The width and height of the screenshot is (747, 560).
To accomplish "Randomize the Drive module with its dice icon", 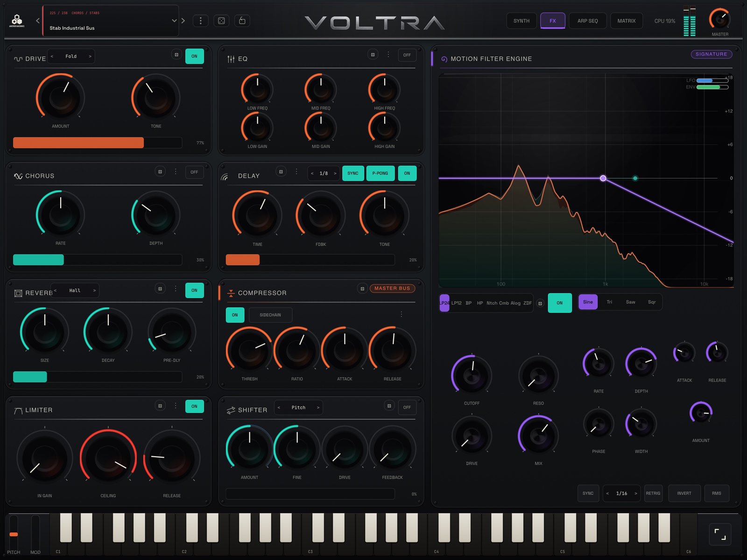I will (x=176, y=55).
